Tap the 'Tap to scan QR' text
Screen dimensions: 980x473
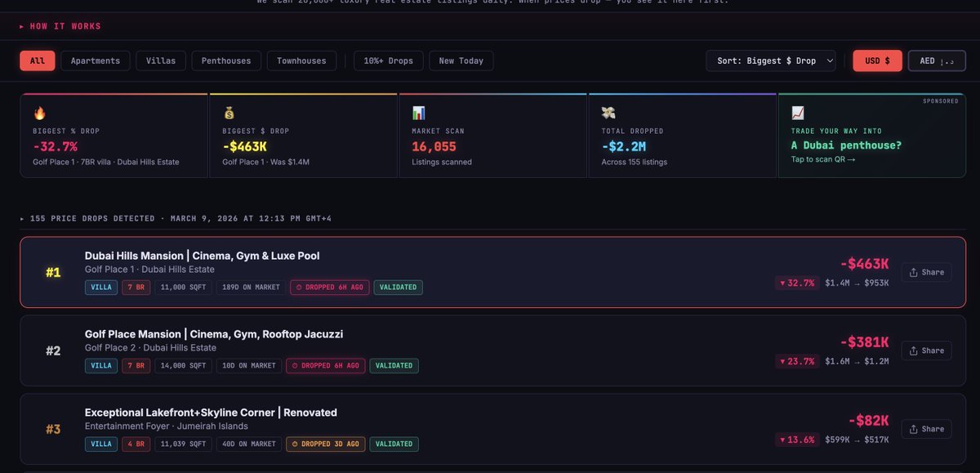click(823, 159)
